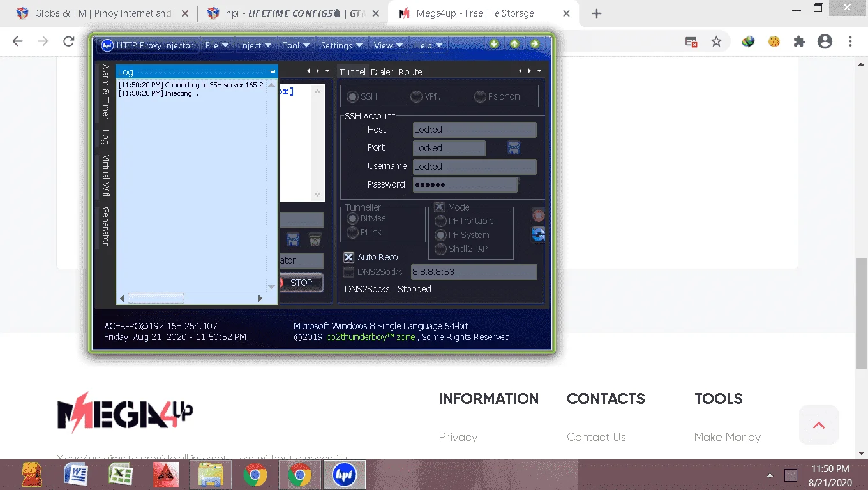This screenshot has width=868, height=490.
Task: Toggle the DNS2Socks checkbox
Action: [x=348, y=272]
